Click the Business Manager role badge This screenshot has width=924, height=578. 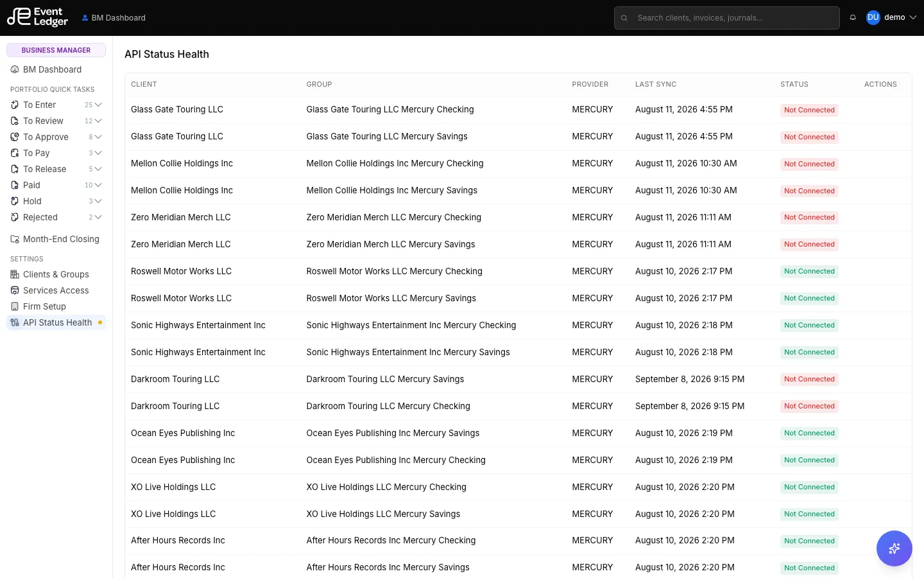56,50
